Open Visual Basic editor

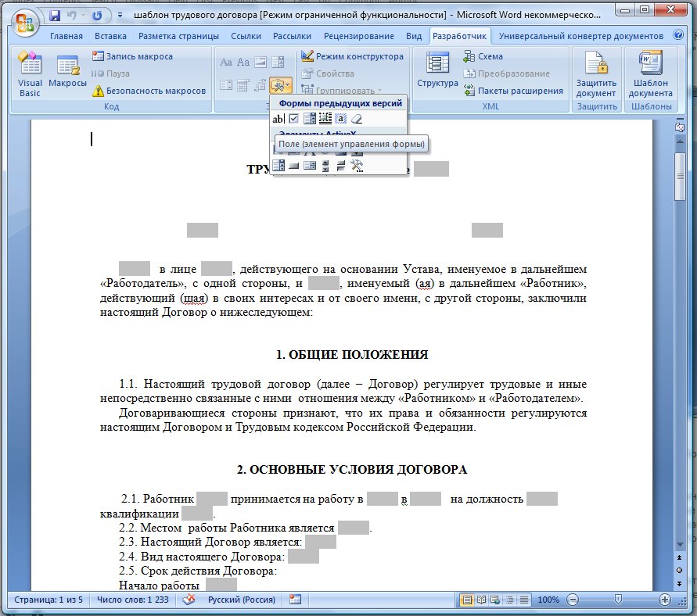click(30, 73)
